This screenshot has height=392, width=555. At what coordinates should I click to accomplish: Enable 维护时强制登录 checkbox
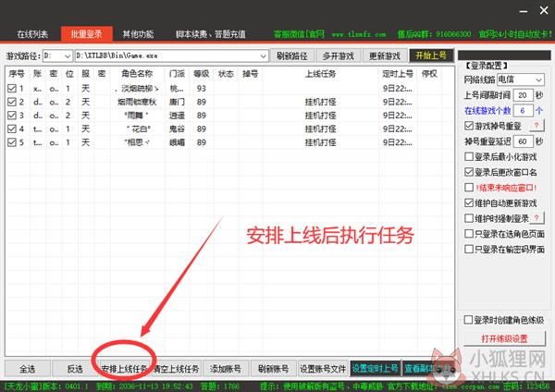point(469,218)
